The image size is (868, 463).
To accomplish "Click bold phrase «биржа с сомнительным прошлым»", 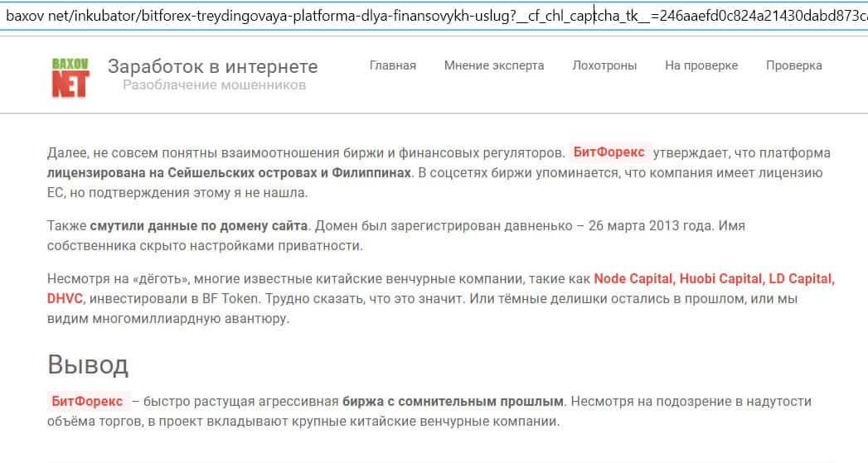I will [453, 402].
